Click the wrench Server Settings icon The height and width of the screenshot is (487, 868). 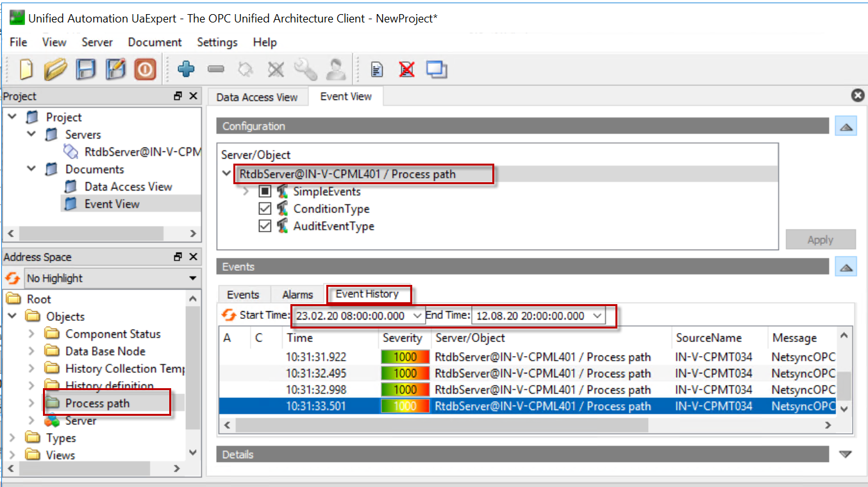(x=305, y=69)
